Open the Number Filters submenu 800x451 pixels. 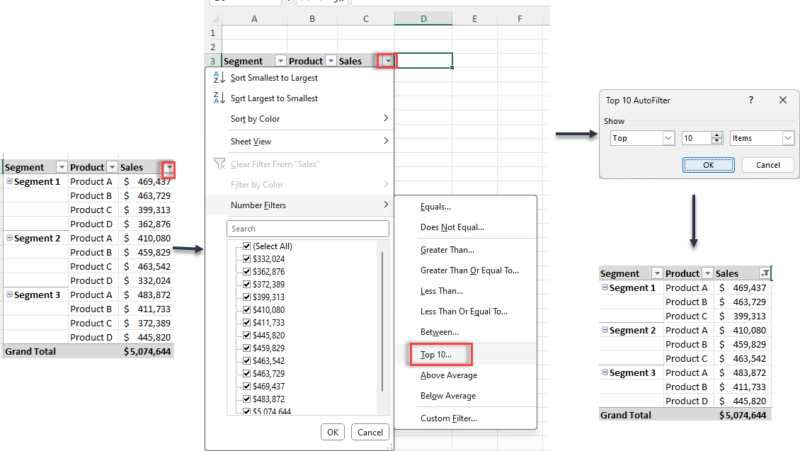pyautogui.click(x=299, y=205)
